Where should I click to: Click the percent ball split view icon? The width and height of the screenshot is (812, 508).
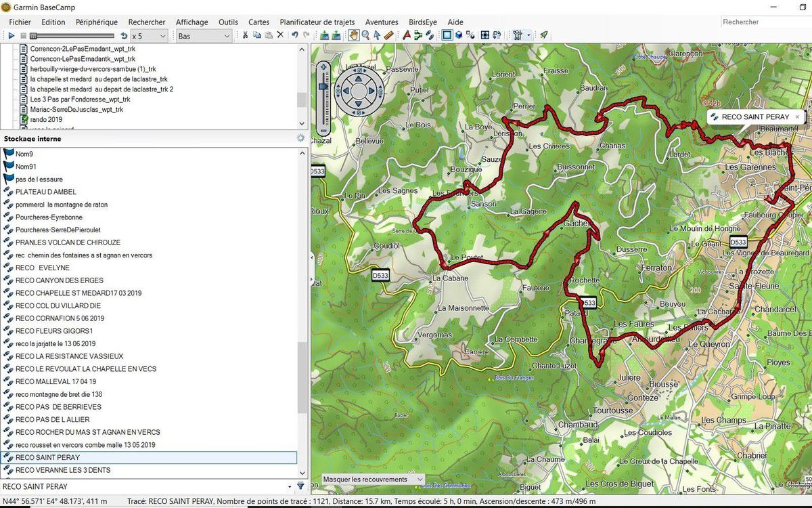point(470,35)
